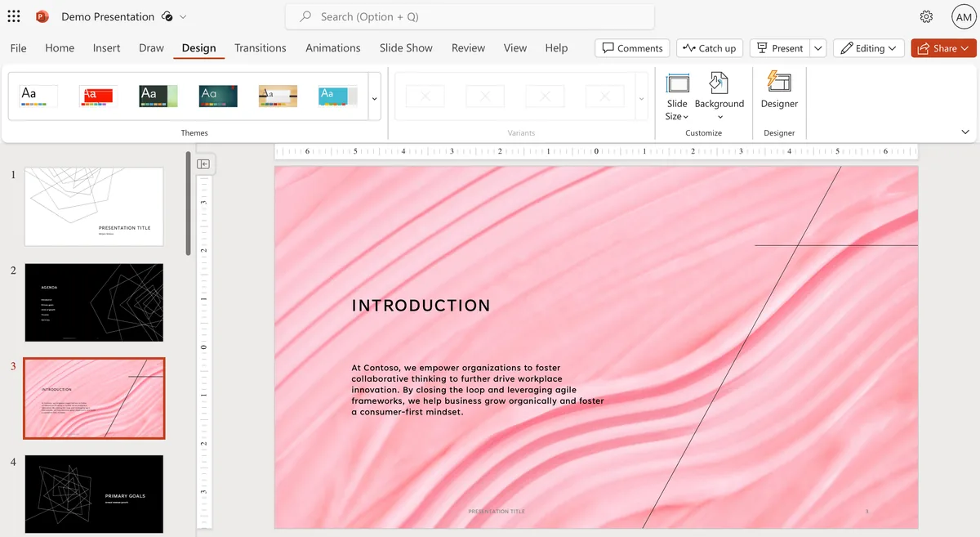Open the Animations tab
Screen dimensions: 980x537
(333, 48)
